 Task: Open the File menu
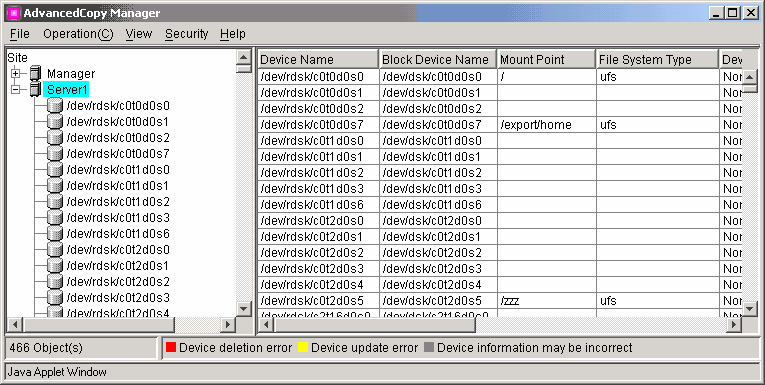[20, 34]
